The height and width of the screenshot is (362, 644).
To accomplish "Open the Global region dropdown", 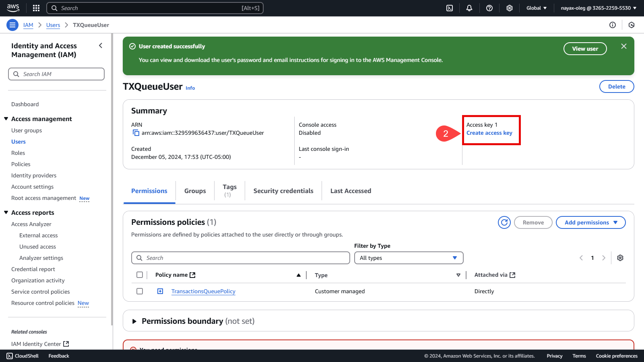I will pyautogui.click(x=537, y=8).
